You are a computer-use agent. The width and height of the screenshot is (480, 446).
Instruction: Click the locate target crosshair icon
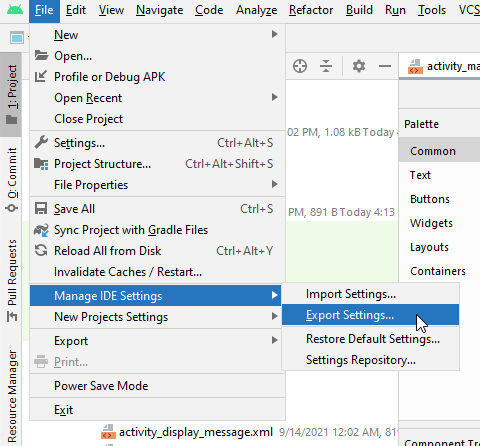coord(300,66)
